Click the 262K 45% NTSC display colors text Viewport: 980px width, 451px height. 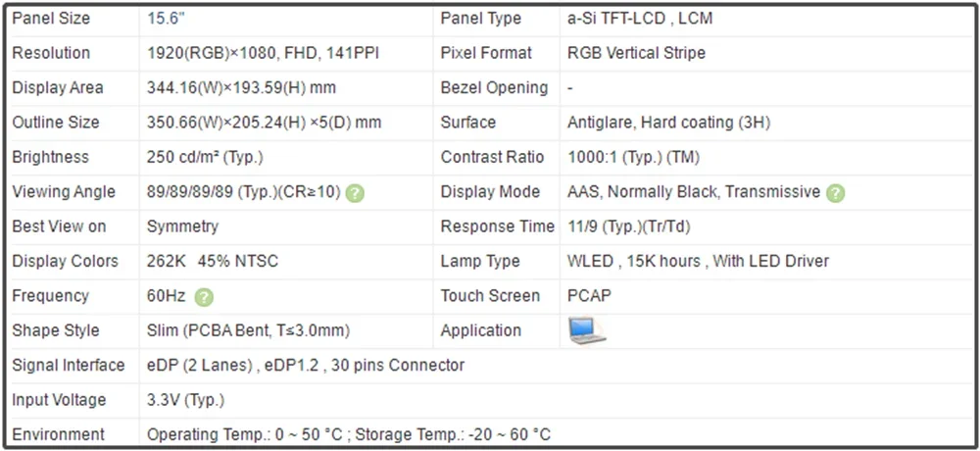[x=213, y=261]
